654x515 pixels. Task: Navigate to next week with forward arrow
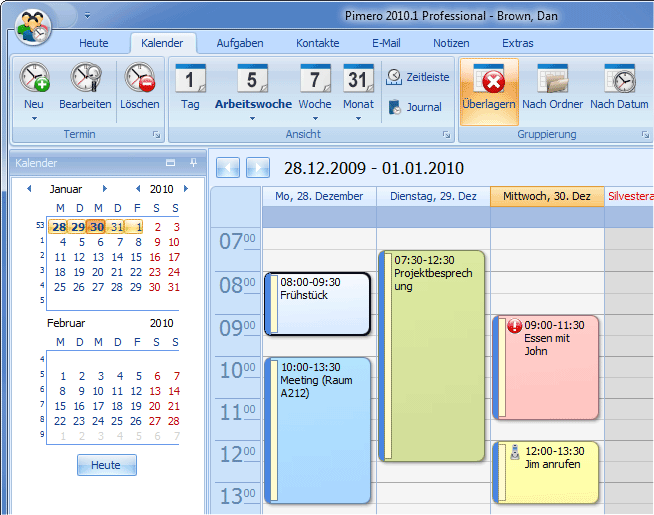(x=258, y=168)
